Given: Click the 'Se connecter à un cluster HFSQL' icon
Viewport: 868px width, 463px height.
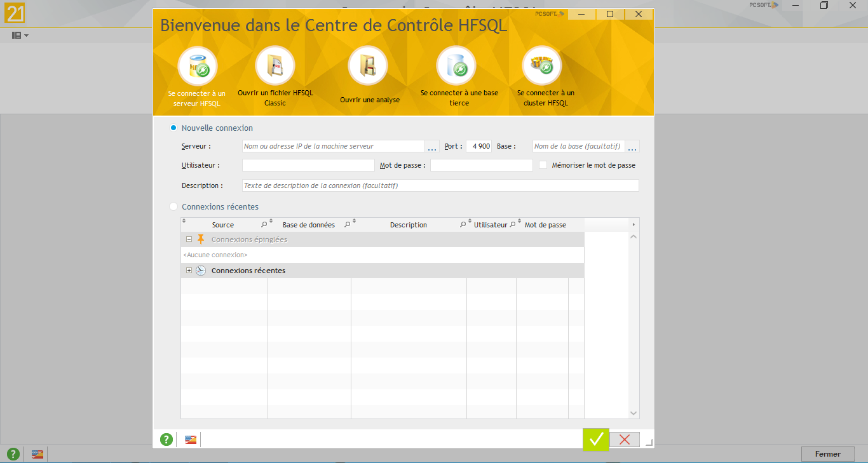Looking at the screenshot, I should tap(542, 66).
